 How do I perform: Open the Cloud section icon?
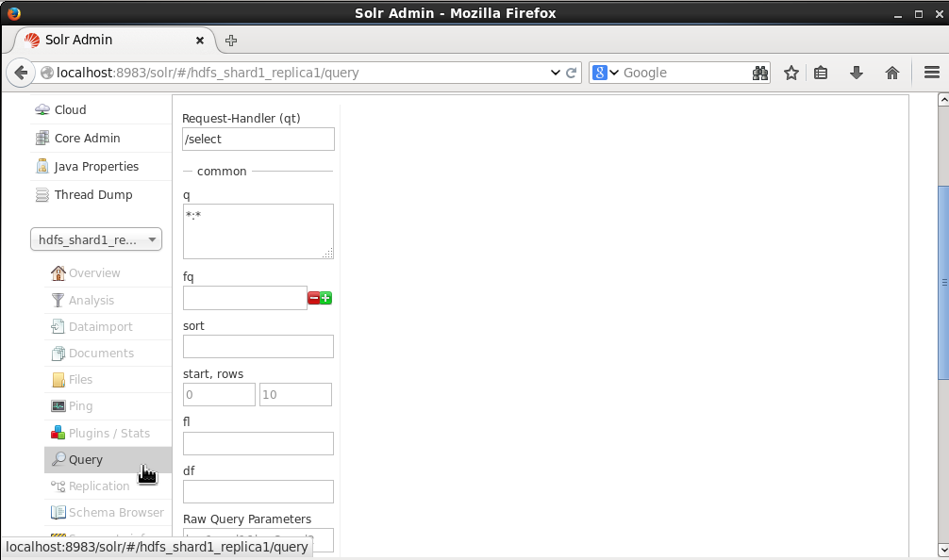[42, 109]
